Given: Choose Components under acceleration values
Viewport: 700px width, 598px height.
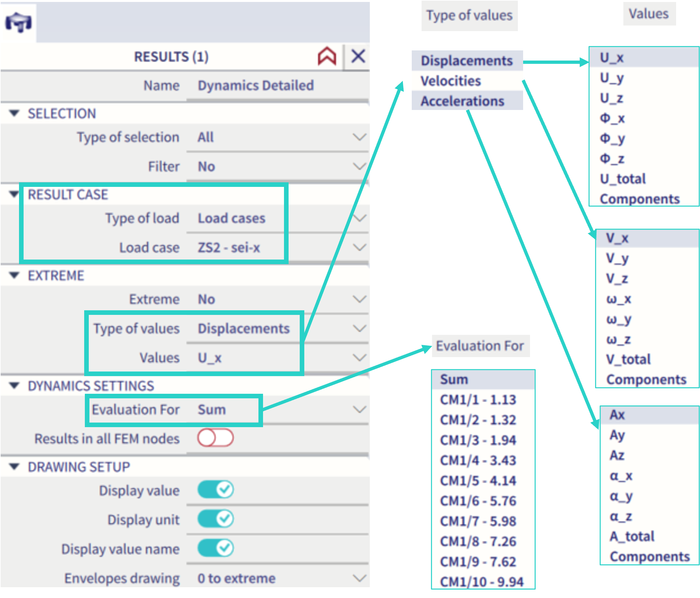Looking at the screenshot, I should coord(650,556).
